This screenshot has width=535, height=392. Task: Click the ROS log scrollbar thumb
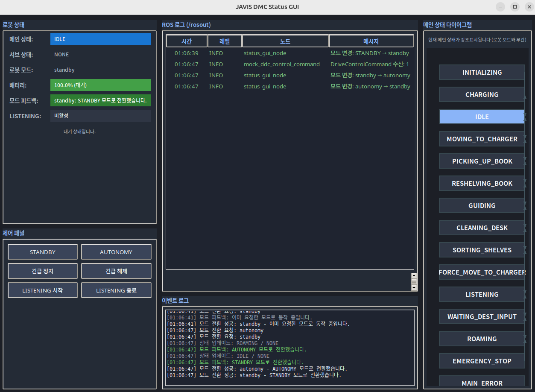[413, 282]
